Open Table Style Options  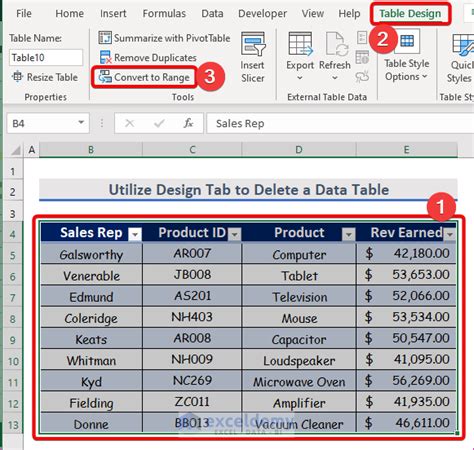pos(406,56)
